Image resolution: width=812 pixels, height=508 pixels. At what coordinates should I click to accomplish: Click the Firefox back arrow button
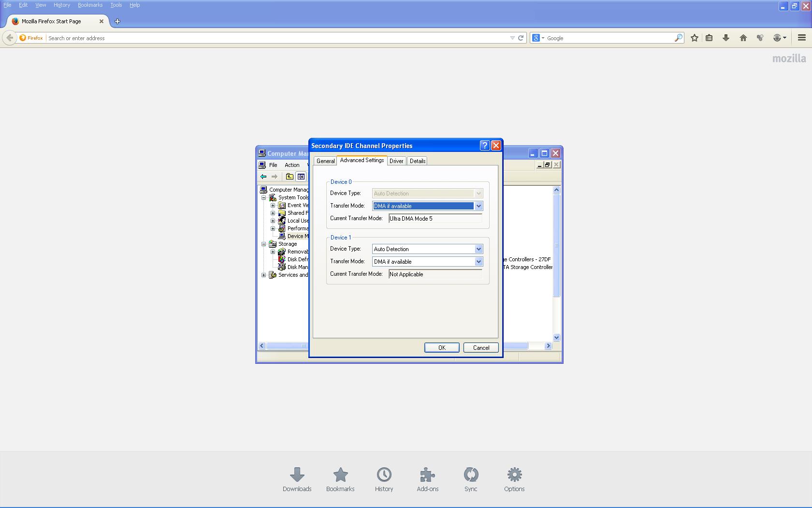click(10, 38)
